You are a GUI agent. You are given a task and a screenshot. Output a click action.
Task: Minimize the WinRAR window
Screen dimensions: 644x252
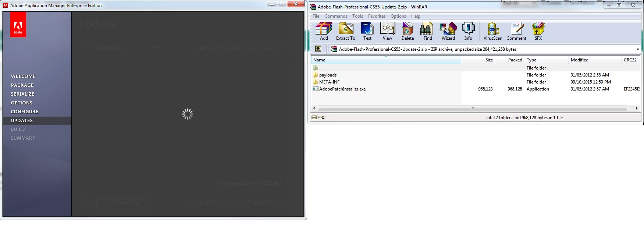click(609, 5)
